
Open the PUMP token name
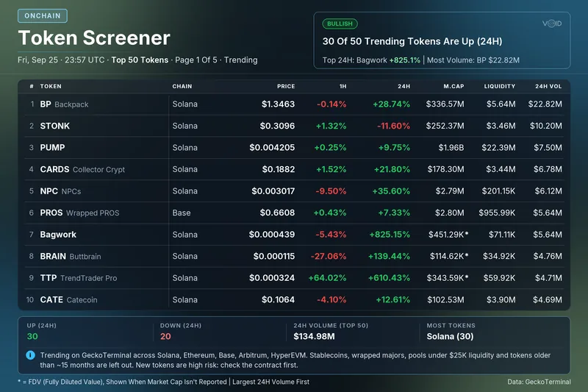point(52,148)
